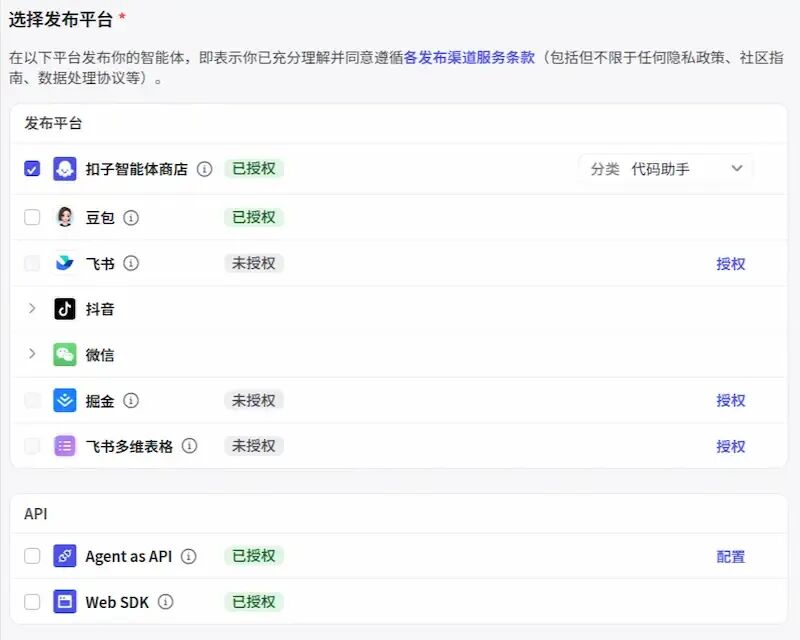800x640 pixels.
Task: Click the Web SDK label
Action: click(x=117, y=602)
